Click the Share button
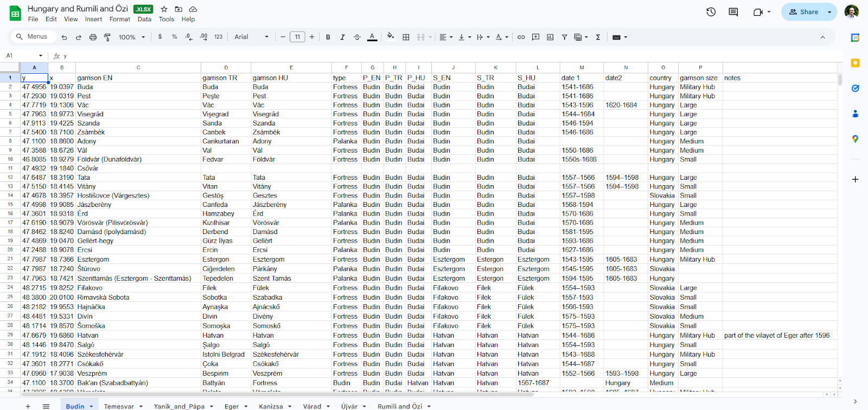This screenshot has height=410, width=868. point(803,12)
